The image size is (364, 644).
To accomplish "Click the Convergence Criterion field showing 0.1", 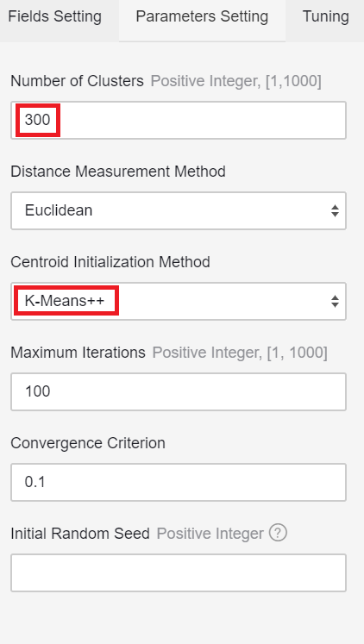I will tap(179, 482).
